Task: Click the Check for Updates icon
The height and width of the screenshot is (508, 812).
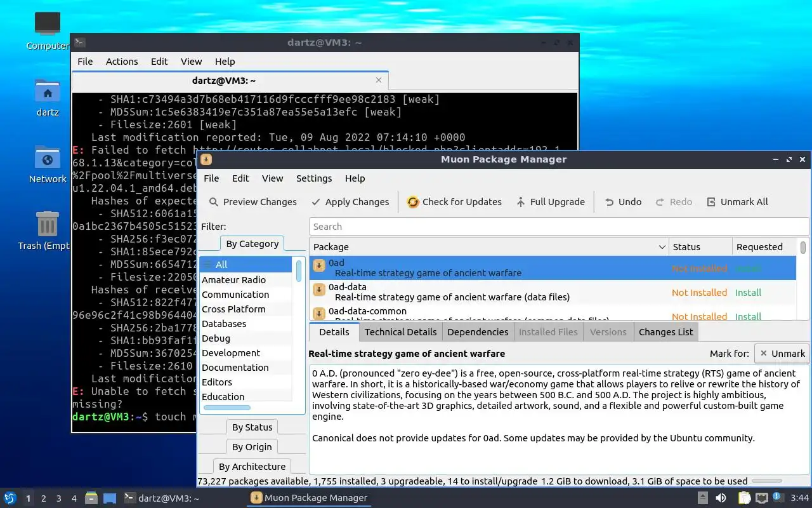Action: [x=413, y=202]
